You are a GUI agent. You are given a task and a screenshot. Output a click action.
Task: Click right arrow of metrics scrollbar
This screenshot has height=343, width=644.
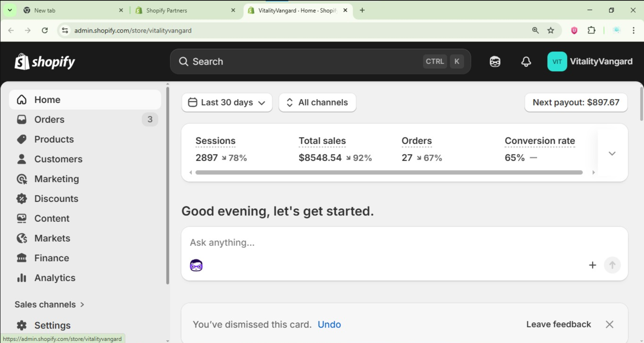pos(593,172)
